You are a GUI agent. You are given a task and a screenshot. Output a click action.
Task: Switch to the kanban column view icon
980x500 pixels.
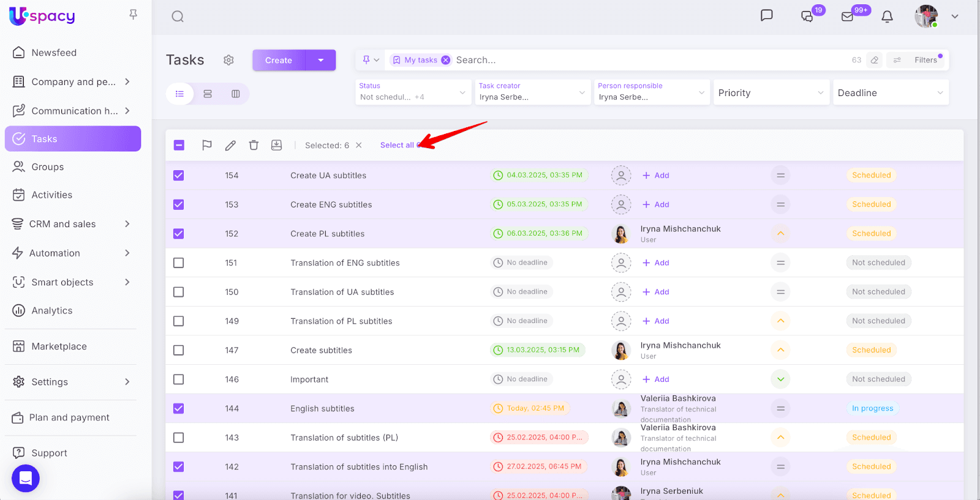click(x=236, y=94)
